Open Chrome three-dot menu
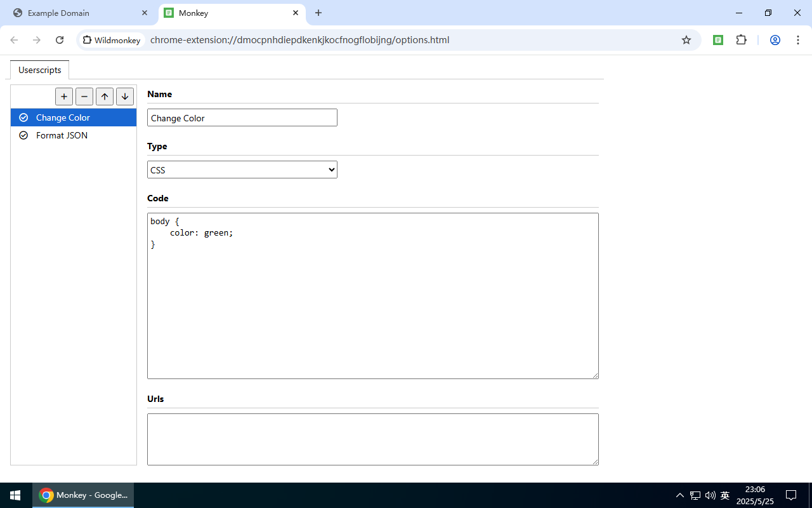This screenshot has width=812, height=508. tap(798, 40)
